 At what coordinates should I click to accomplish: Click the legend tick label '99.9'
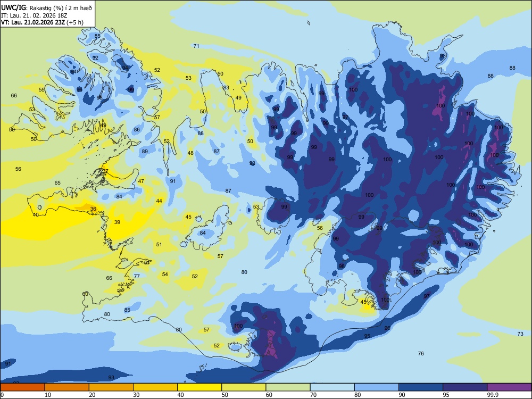click(x=492, y=395)
